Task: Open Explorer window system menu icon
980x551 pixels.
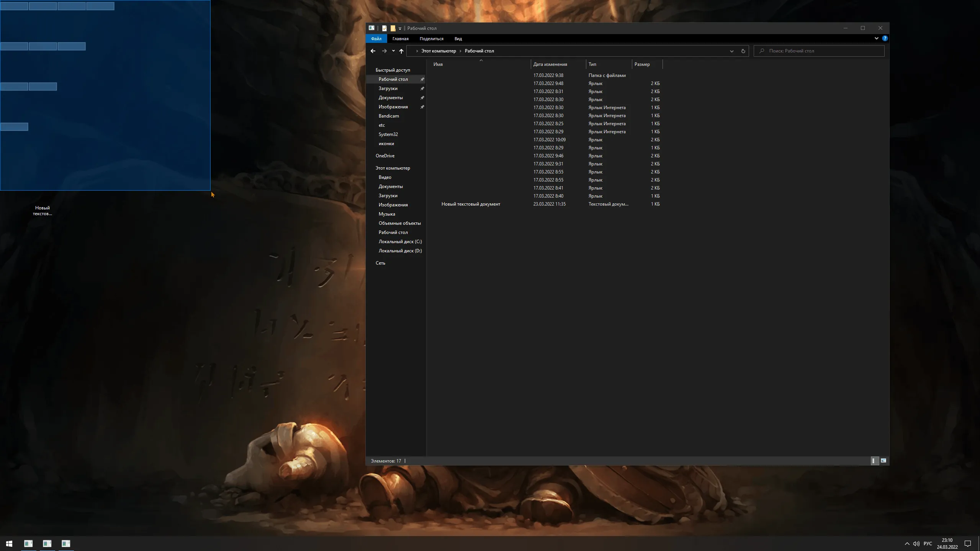Action: (x=371, y=28)
